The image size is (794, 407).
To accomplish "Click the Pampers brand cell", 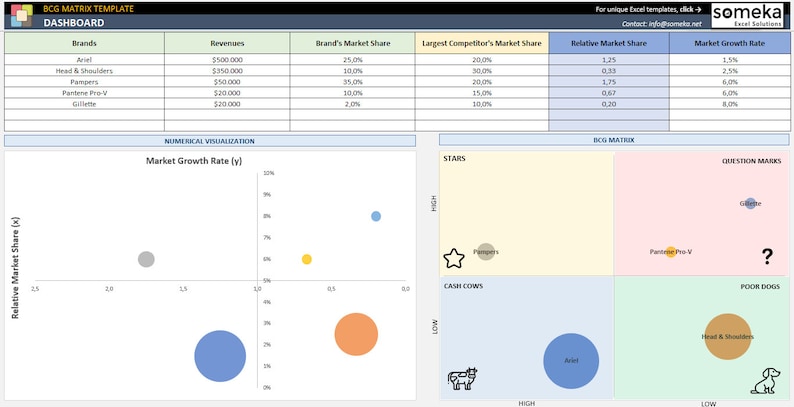I will click(85, 82).
